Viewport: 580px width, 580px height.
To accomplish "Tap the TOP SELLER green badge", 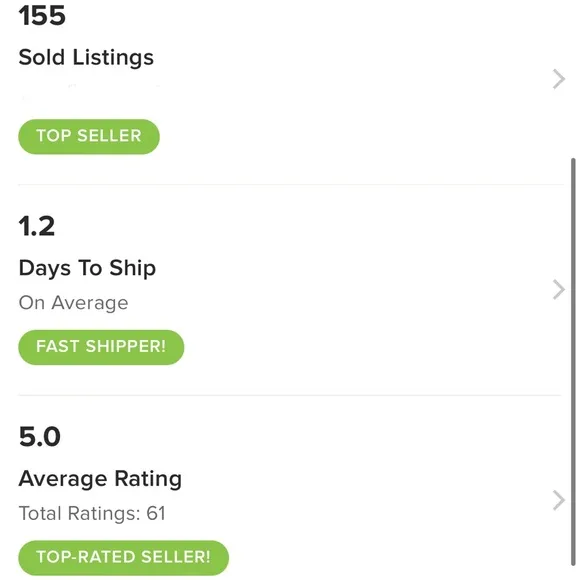I will pos(89,136).
